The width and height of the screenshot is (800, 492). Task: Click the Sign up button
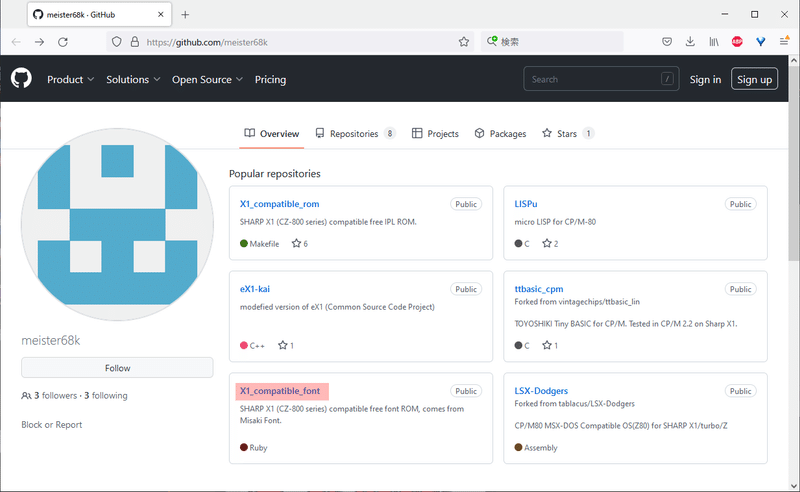[x=754, y=79]
